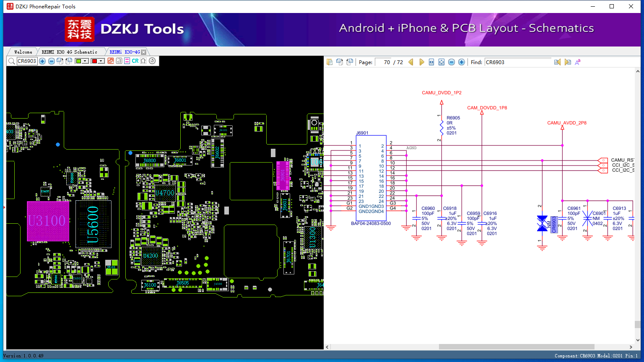Open the REDMI K30 4G Schematic tab
This screenshot has width=644, height=362.
coord(69,52)
